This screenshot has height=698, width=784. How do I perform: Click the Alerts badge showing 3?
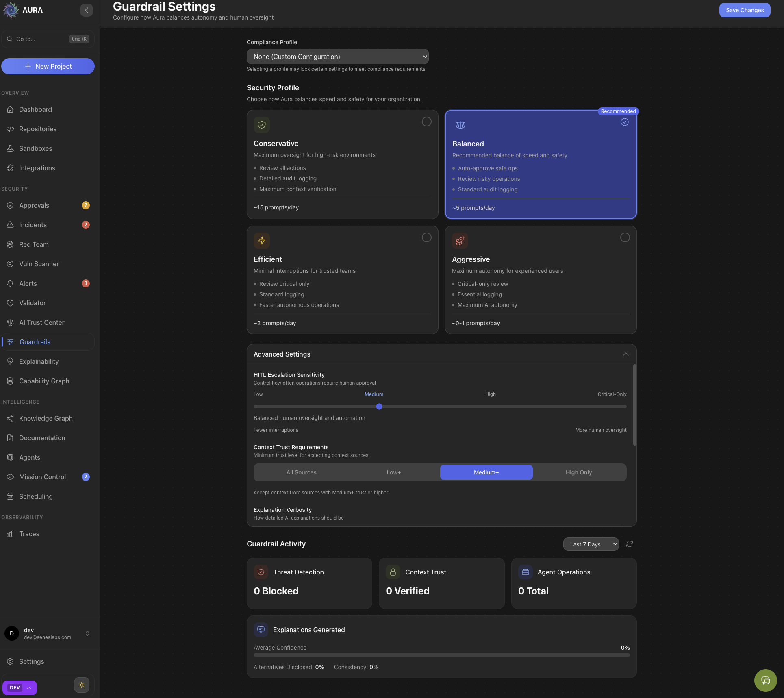[x=85, y=283]
